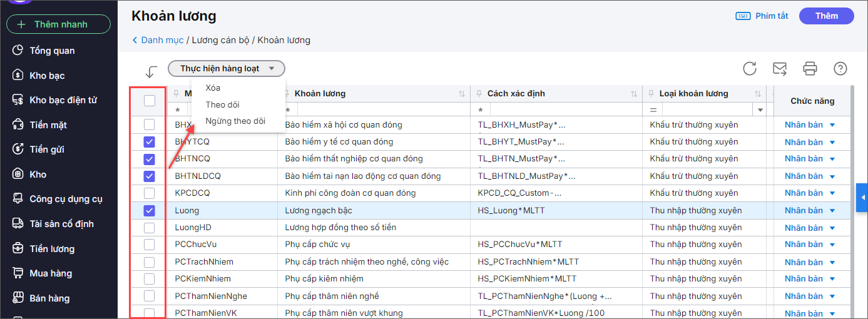Image resolution: width=868 pixels, height=319 pixels.
Task: Select Xóa from the bulk menu
Action: pos(213,88)
